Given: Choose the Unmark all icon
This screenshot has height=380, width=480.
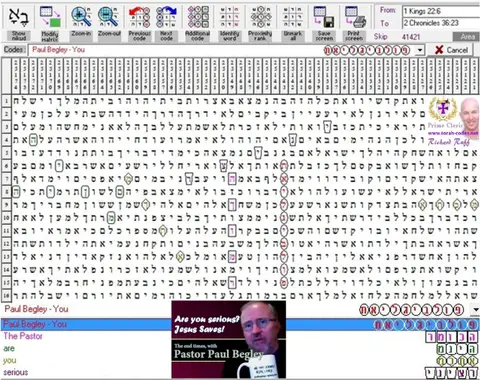Looking at the screenshot, I should tap(293, 17).
